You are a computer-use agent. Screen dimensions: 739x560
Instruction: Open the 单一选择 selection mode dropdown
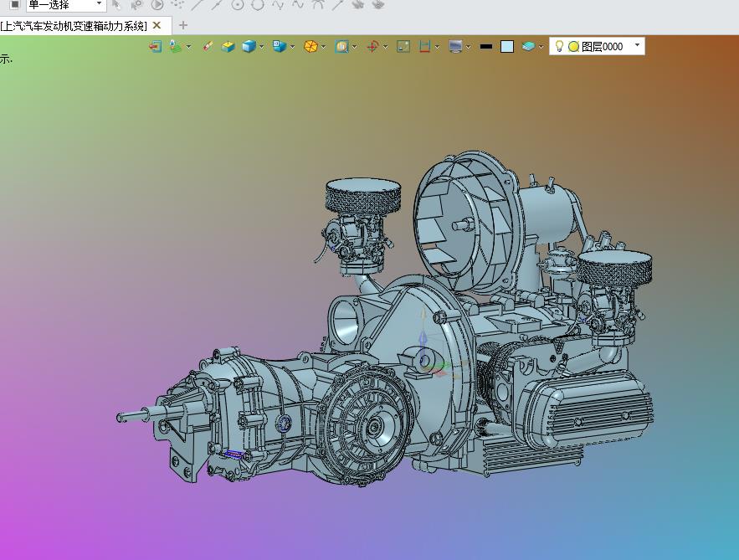coord(99,5)
